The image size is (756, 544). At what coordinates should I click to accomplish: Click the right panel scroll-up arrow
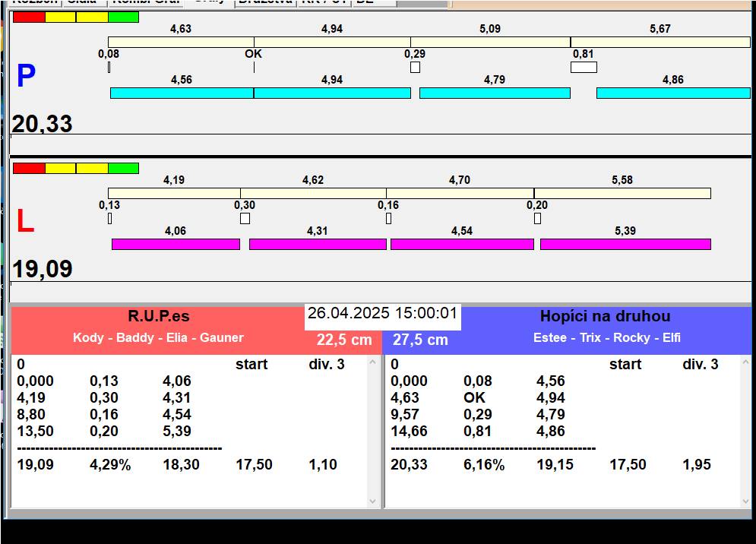tap(746, 362)
